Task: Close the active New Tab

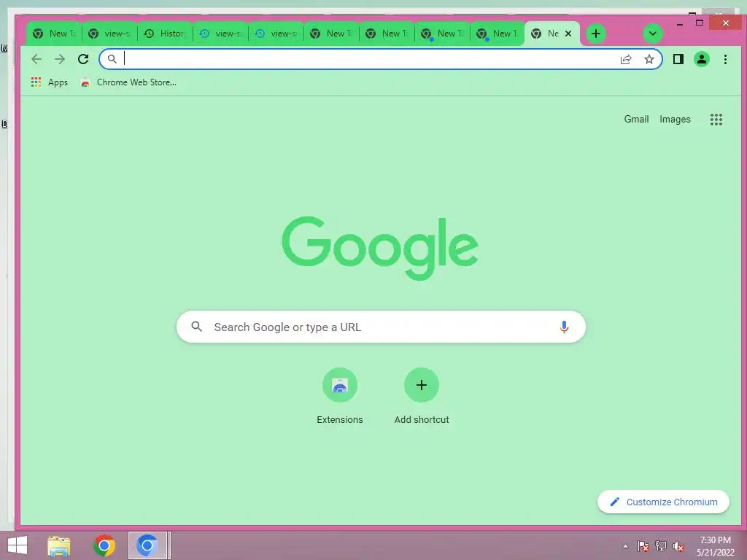Action: coord(568,34)
